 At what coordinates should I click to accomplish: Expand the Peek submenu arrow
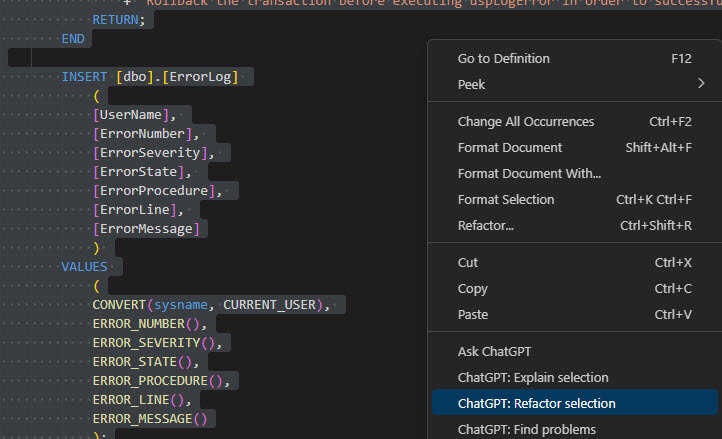pyautogui.click(x=701, y=84)
